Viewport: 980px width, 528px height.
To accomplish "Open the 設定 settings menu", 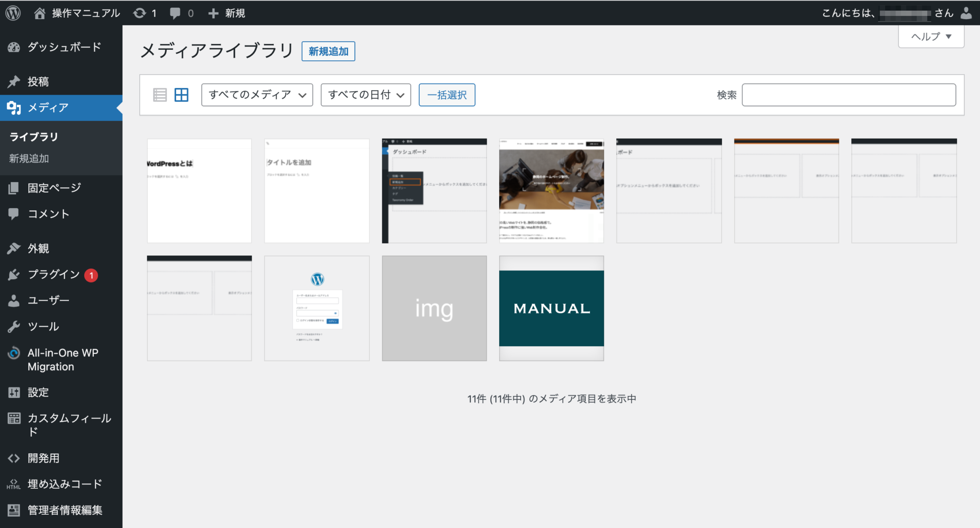I will 38,393.
